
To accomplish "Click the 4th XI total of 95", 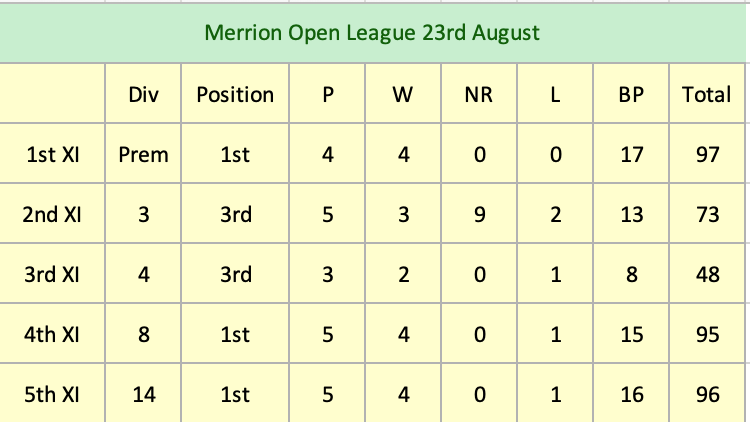I will click(x=707, y=335).
